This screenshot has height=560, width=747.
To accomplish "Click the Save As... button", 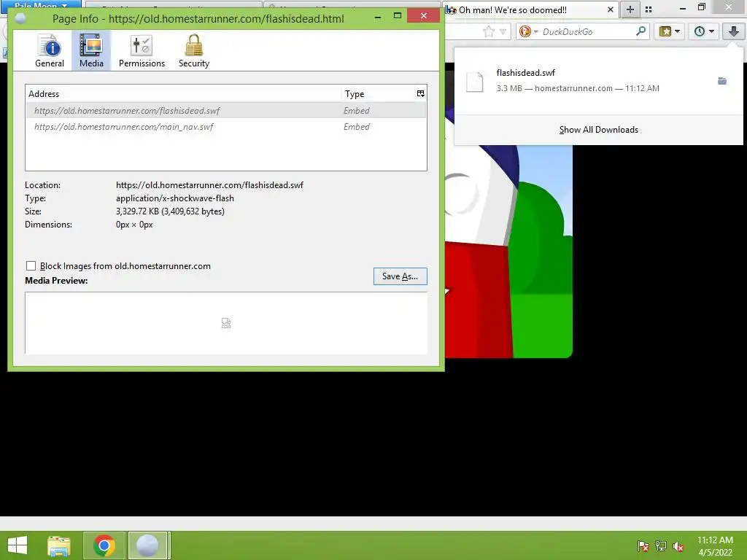I will click(x=400, y=276).
